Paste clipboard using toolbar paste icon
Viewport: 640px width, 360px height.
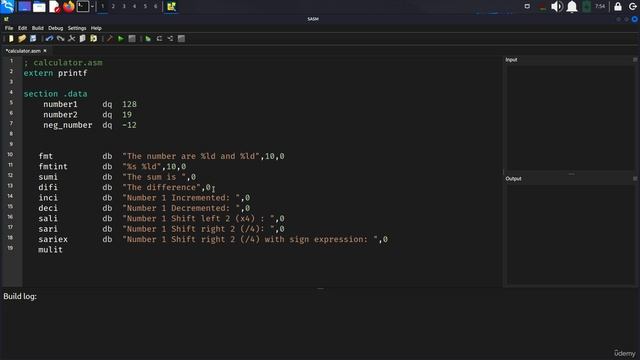point(93,38)
